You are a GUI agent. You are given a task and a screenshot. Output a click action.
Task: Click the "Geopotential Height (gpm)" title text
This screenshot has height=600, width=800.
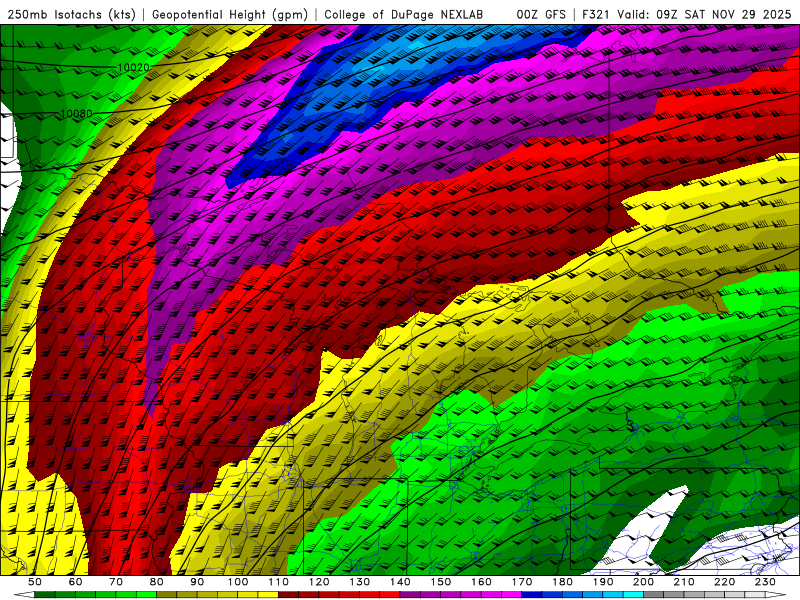[x=230, y=15]
